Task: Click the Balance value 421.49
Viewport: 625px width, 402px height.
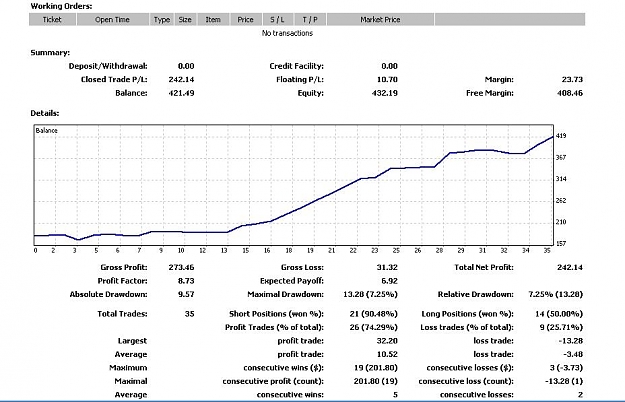Action: (x=181, y=93)
